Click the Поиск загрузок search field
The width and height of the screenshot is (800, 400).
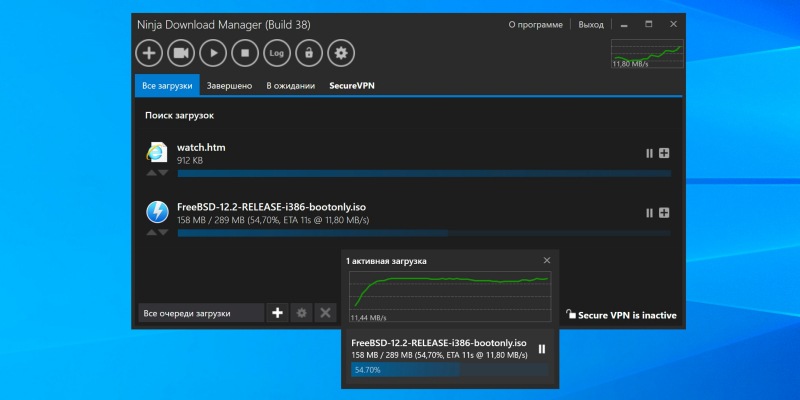coord(408,116)
